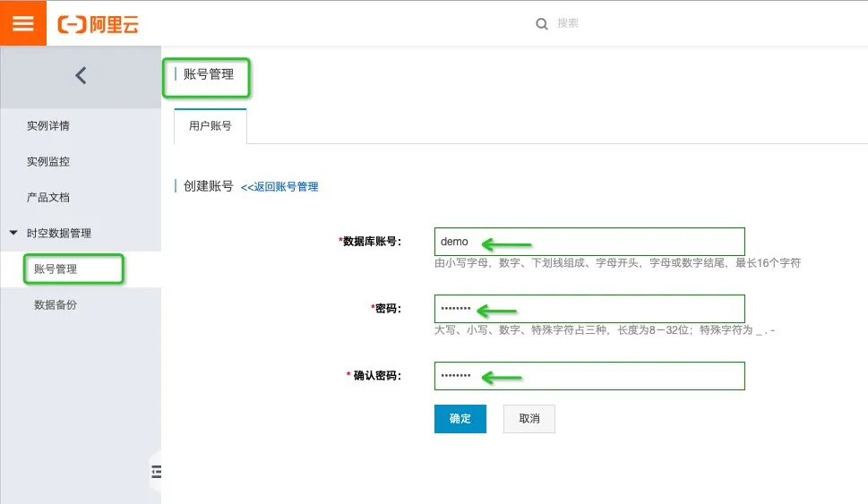Click the 时空数据管理 sidebar label
868x504 pixels.
(x=59, y=233)
